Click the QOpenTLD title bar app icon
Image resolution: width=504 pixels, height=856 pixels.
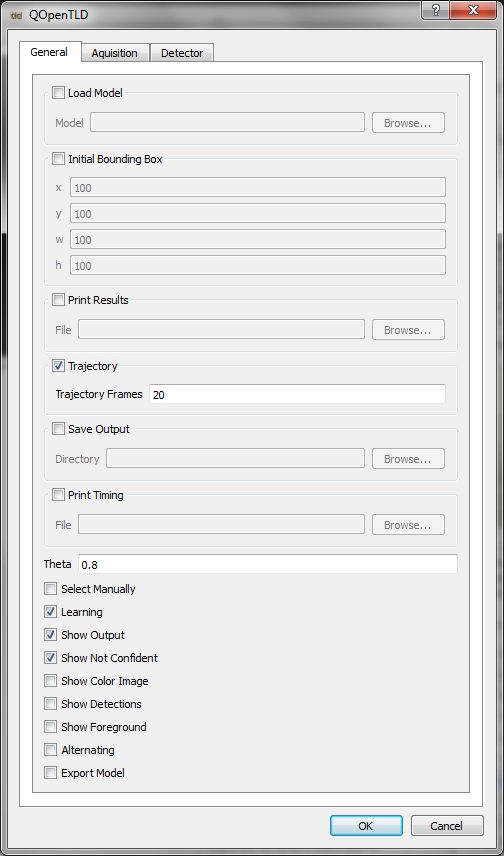pos(16,15)
